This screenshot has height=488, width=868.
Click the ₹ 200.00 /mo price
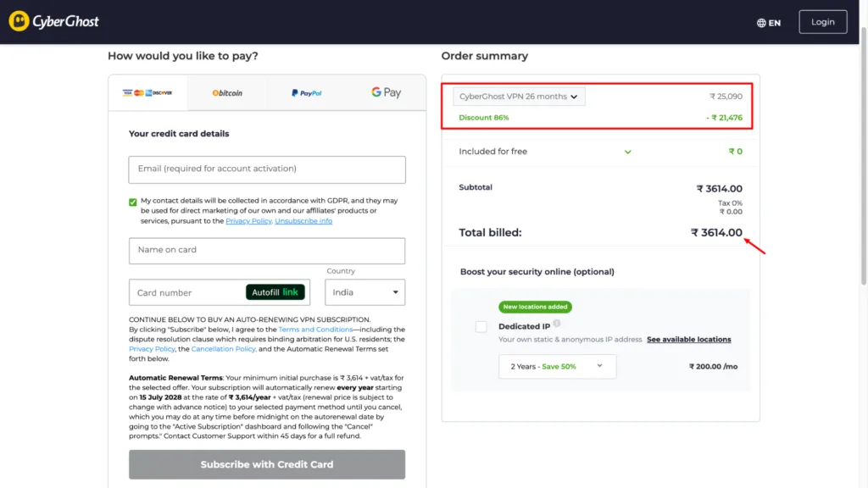[x=713, y=366]
